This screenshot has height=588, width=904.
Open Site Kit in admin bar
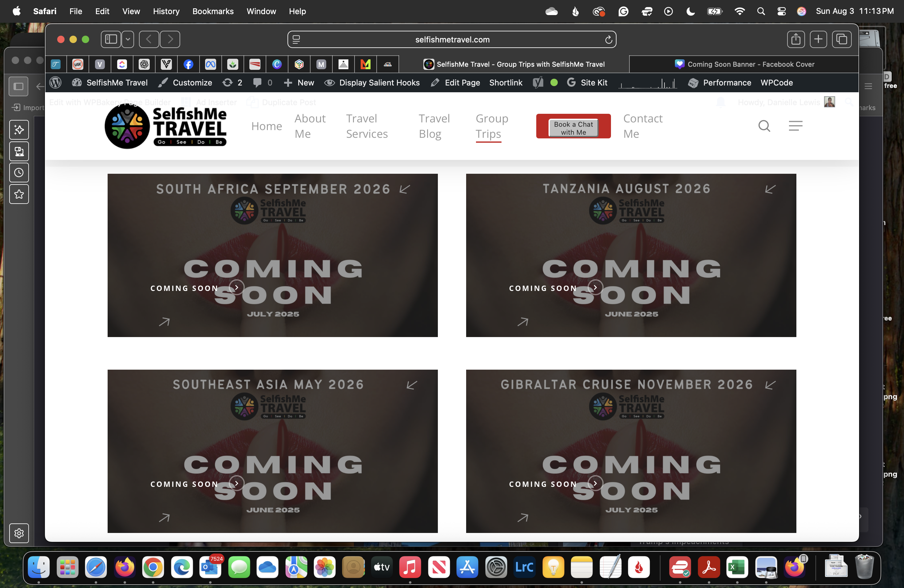pos(587,82)
